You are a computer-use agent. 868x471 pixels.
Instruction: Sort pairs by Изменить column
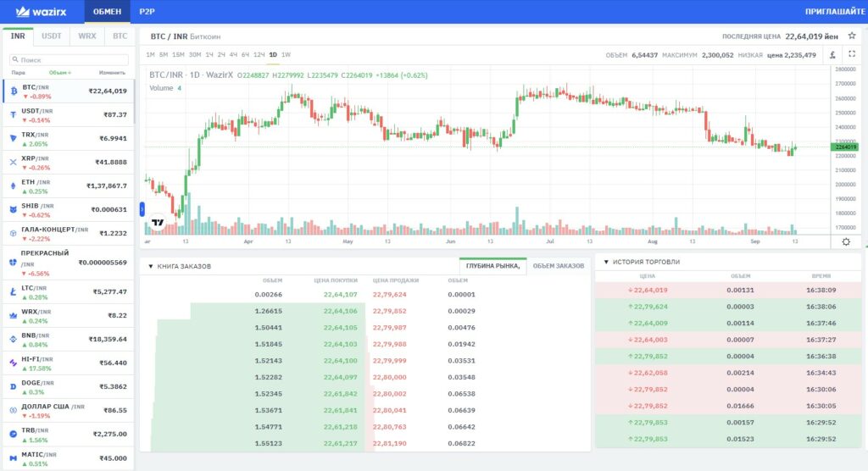[x=112, y=73]
